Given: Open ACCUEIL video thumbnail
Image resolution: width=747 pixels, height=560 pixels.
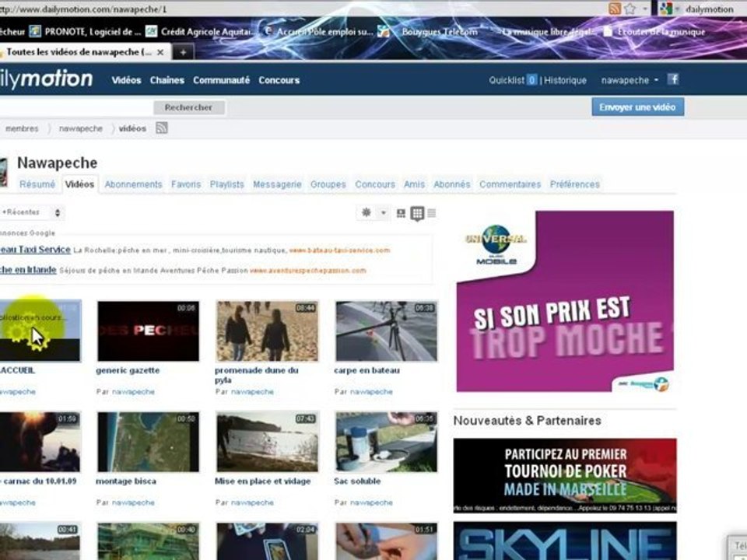Looking at the screenshot, I should click(40, 331).
